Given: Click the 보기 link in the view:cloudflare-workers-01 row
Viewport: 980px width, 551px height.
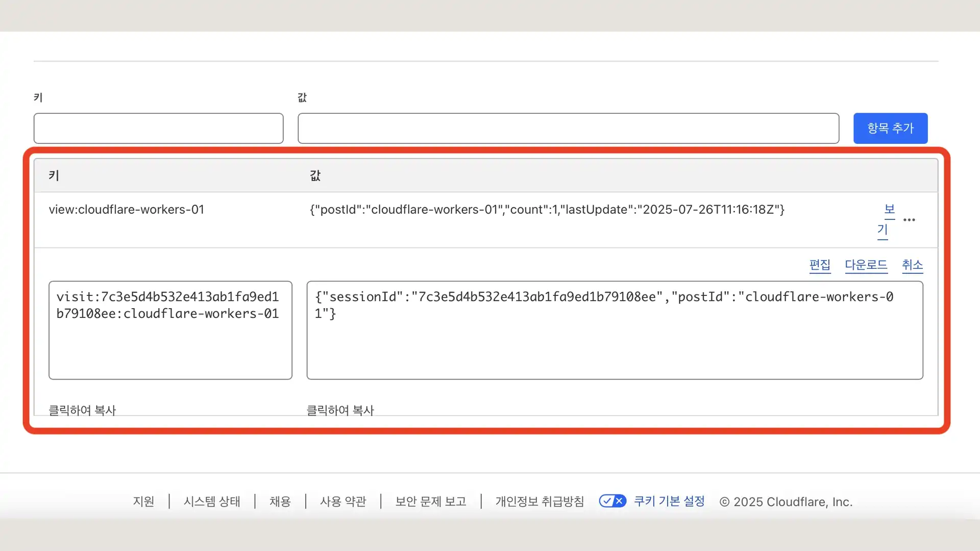Looking at the screenshot, I should [x=886, y=220].
